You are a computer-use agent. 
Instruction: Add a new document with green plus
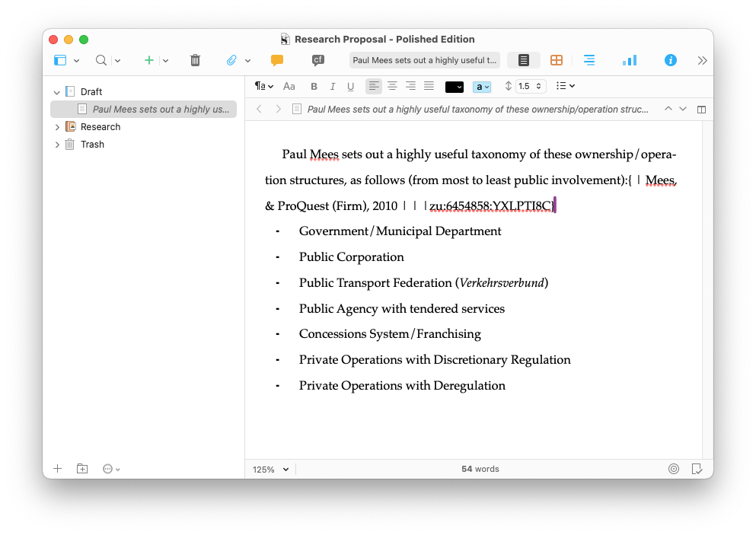point(149,60)
